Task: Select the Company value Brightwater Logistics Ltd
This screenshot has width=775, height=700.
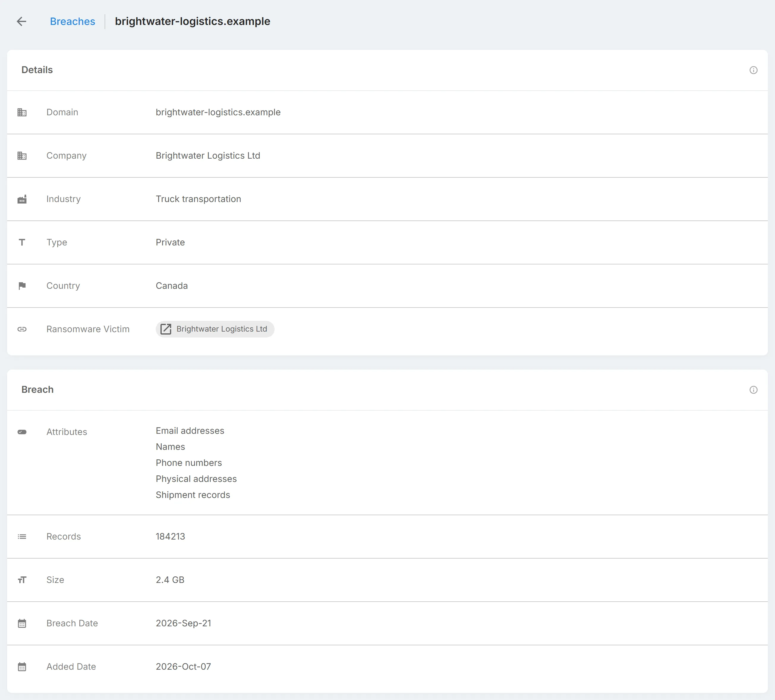Action: [x=208, y=156]
